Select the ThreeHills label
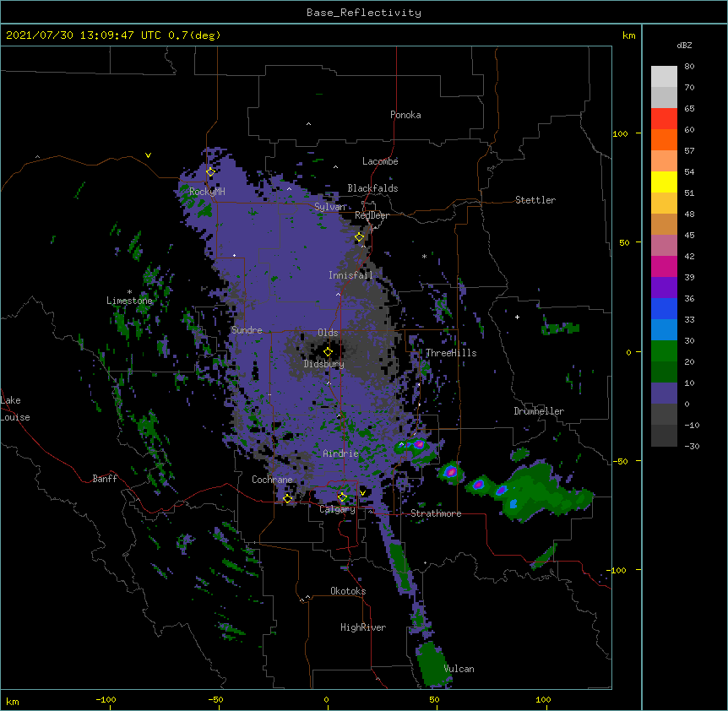 point(451,353)
